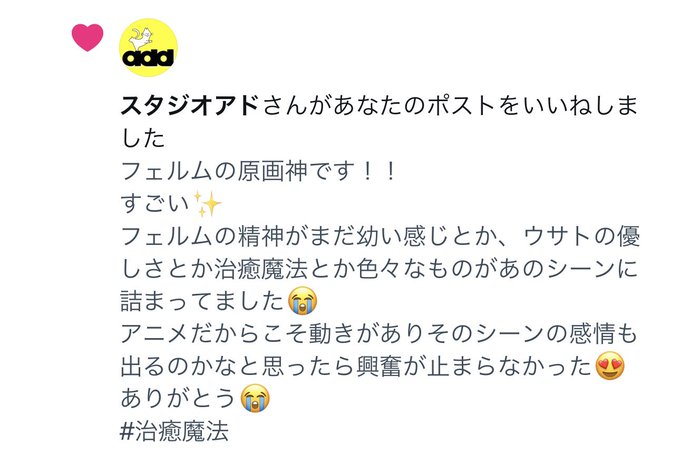
Task: Click line starting アニメだからこそ動き
Action: click(x=379, y=334)
